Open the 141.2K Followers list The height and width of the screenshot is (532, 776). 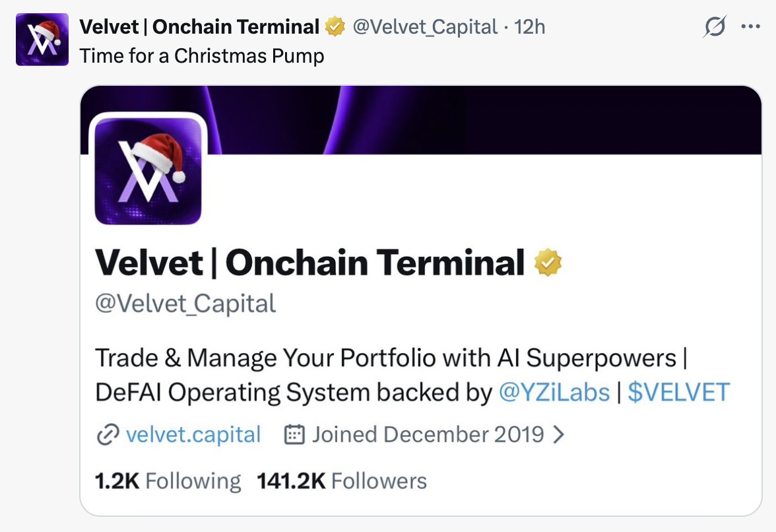pyautogui.click(x=342, y=481)
